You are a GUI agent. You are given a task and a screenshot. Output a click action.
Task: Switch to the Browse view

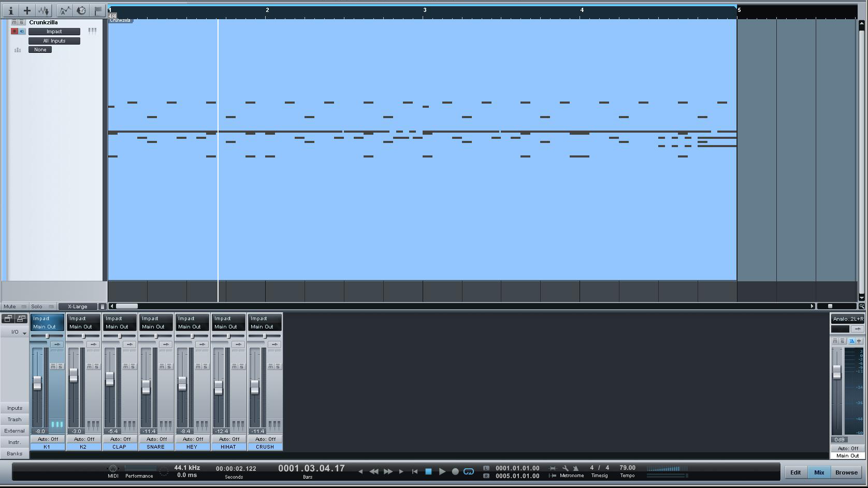[x=846, y=472]
